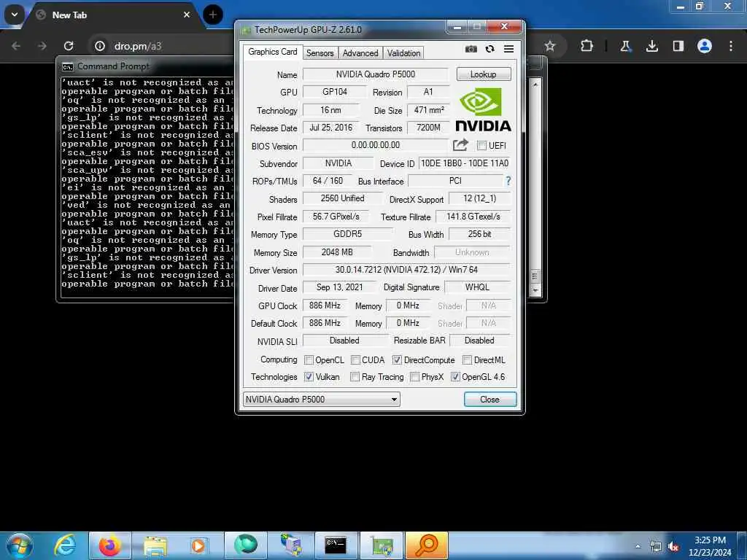Screen dimensions: 747x560
Task: Click Chrome forward arrow
Action: tap(42, 46)
